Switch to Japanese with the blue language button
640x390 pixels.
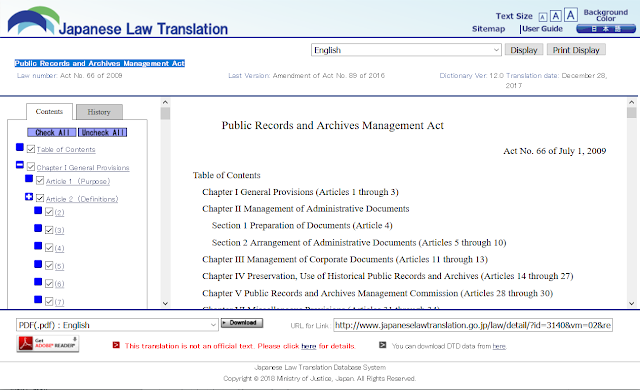(606, 29)
